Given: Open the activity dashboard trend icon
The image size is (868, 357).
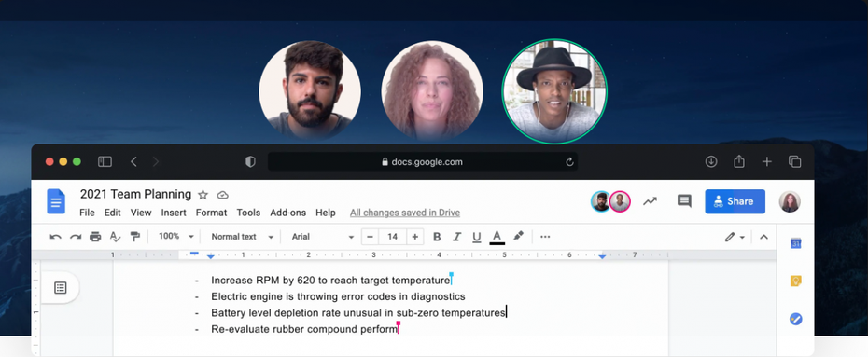Looking at the screenshot, I should pos(650,201).
